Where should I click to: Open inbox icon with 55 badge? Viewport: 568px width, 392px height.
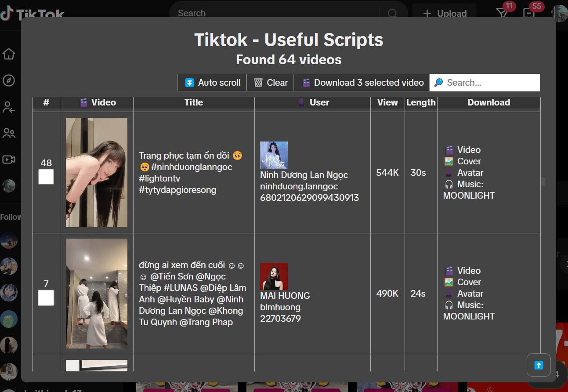tap(529, 13)
